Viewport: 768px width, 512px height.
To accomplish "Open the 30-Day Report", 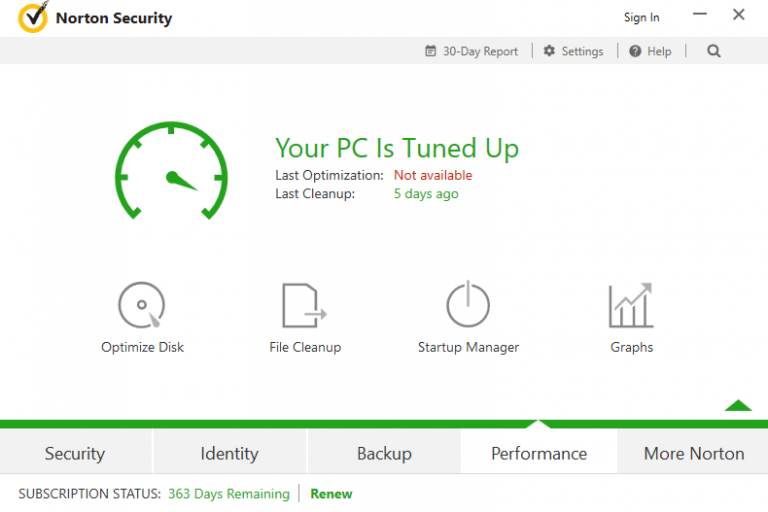I will pos(471,51).
